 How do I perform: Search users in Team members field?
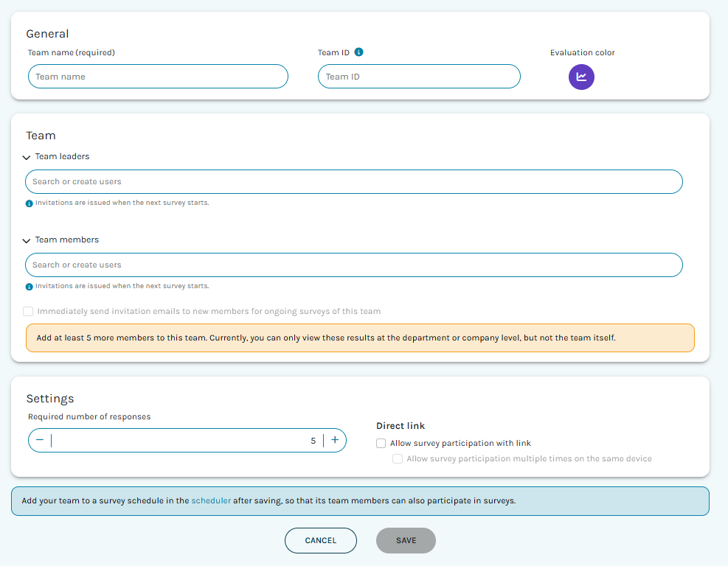tap(354, 265)
